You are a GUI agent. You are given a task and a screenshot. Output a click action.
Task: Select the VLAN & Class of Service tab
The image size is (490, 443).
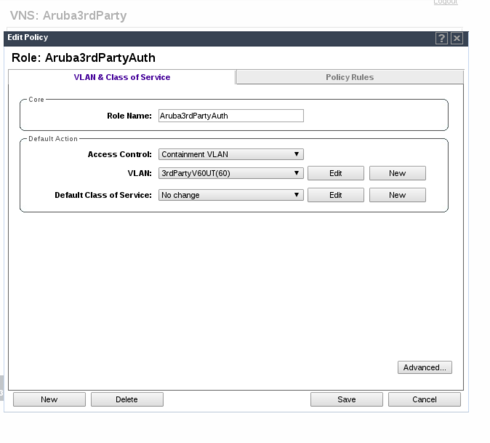[x=122, y=77]
